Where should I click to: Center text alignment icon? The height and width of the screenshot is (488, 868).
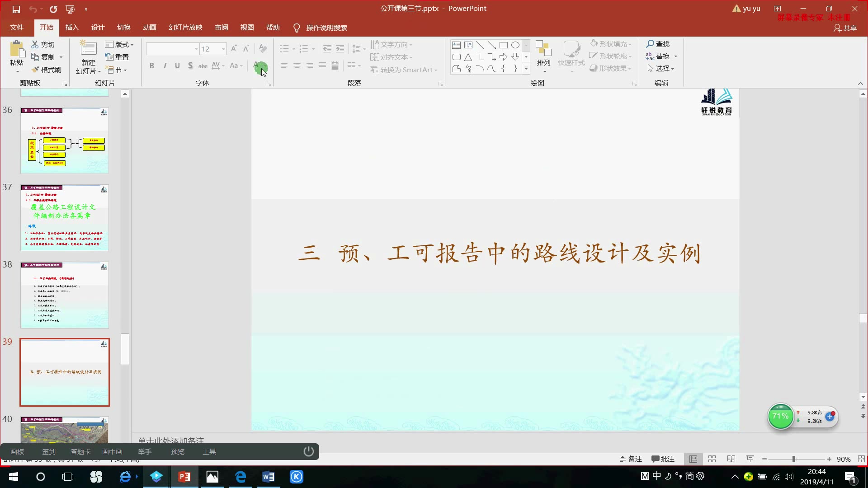tap(297, 66)
